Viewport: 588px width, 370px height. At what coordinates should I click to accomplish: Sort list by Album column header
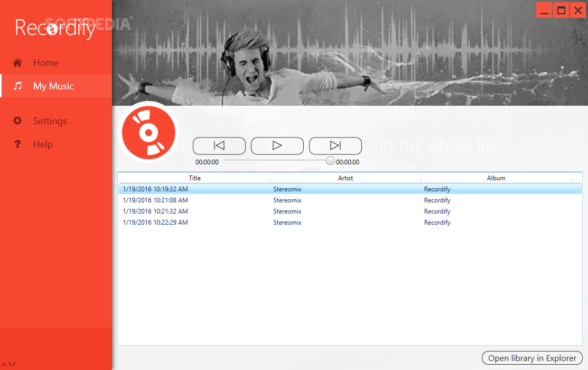(496, 178)
